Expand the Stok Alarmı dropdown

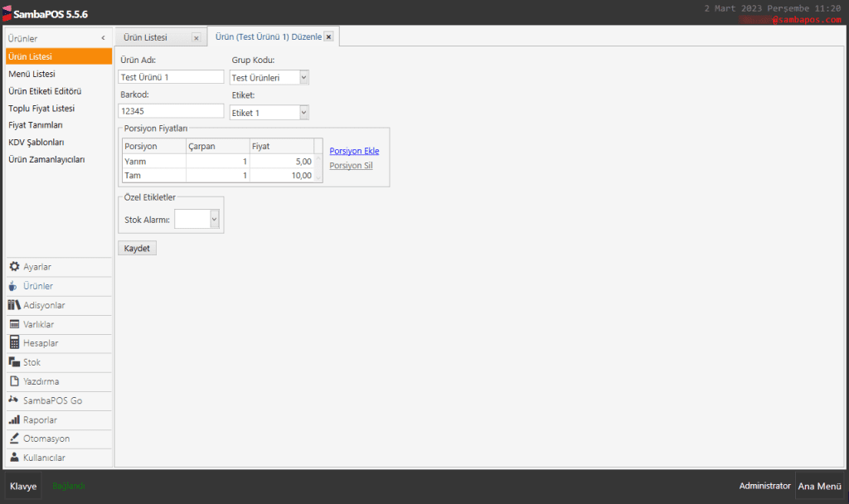[x=215, y=219]
